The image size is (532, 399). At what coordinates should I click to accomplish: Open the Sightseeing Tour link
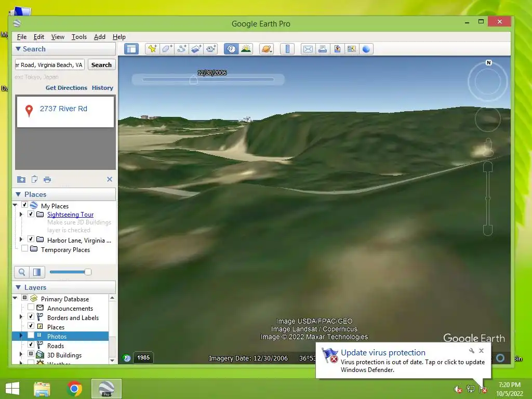click(x=70, y=215)
